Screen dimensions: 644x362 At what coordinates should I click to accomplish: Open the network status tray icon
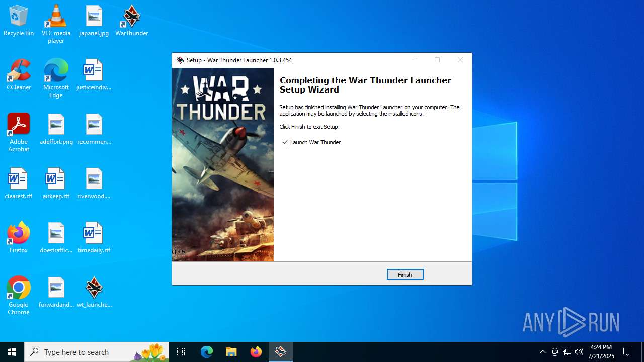pyautogui.click(x=567, y=352)
